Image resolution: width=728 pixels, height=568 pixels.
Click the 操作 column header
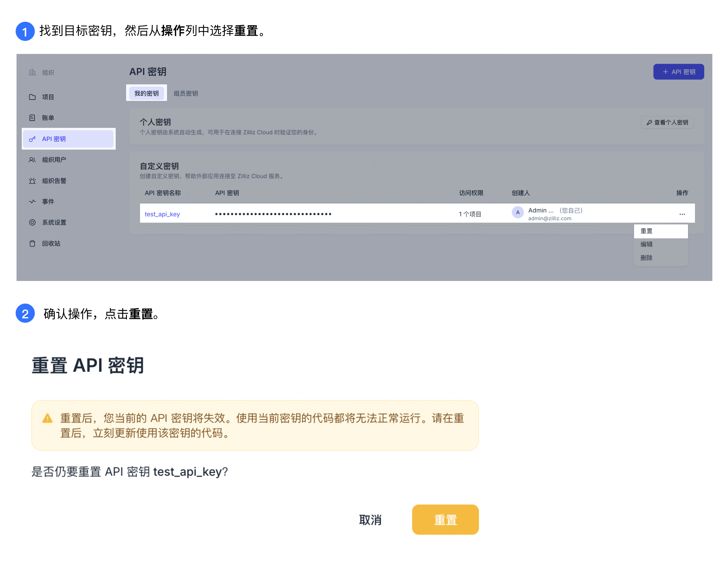[682, 193]
